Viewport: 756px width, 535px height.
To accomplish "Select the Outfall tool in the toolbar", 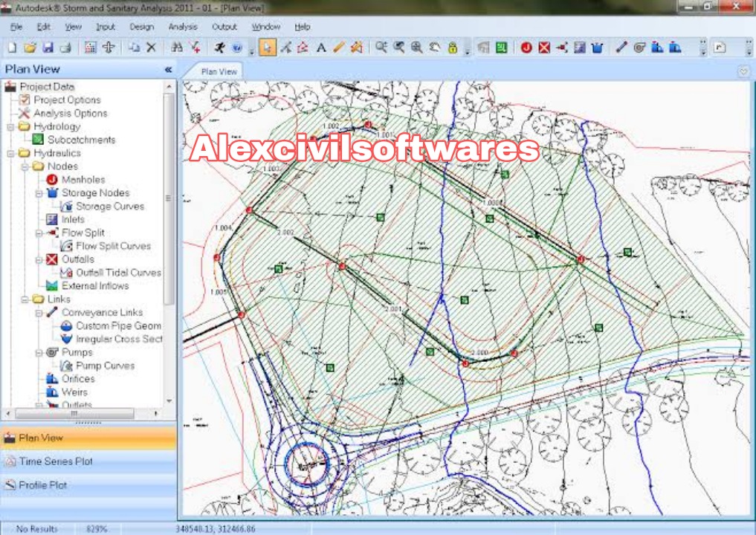I will [x=543, y=46].
